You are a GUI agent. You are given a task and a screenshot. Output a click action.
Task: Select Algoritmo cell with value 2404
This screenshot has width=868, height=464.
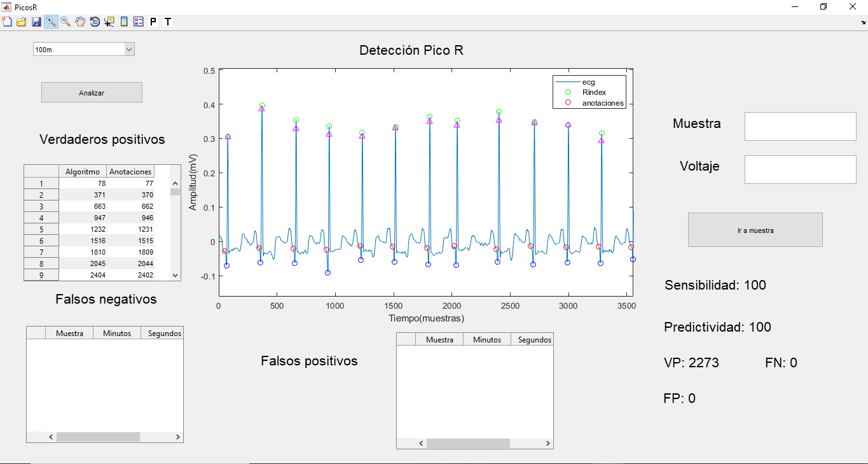click(83, 274)
